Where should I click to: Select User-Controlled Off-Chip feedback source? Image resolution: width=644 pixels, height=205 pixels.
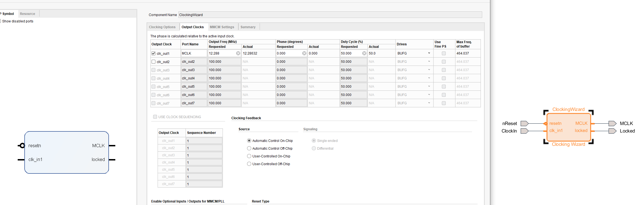(x=249, y=164)
